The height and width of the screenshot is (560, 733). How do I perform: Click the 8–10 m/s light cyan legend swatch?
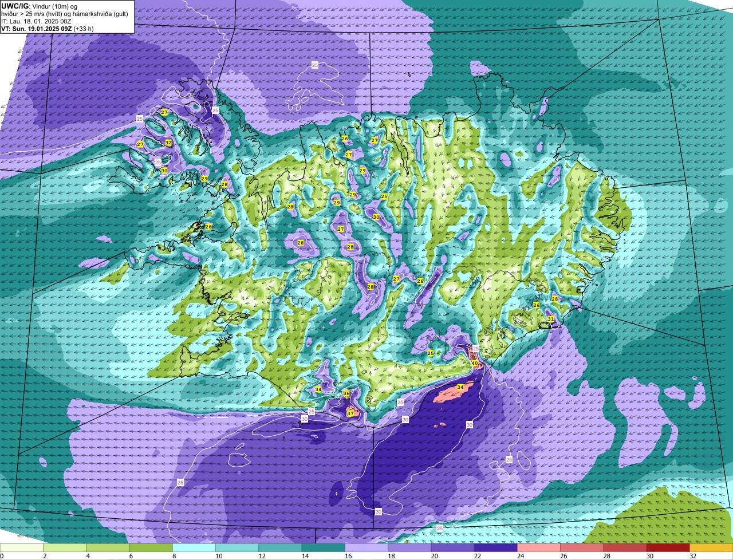tap(194, 548)
